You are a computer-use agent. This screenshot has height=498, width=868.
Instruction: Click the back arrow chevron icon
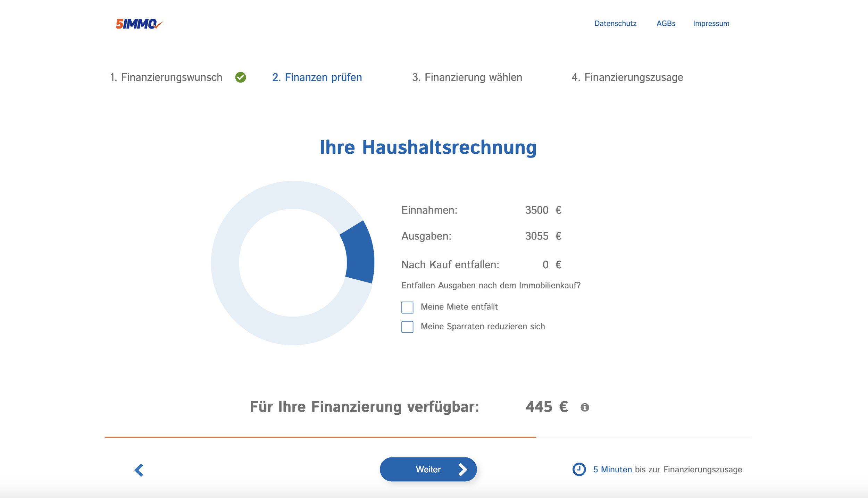(x=139, y=470)
